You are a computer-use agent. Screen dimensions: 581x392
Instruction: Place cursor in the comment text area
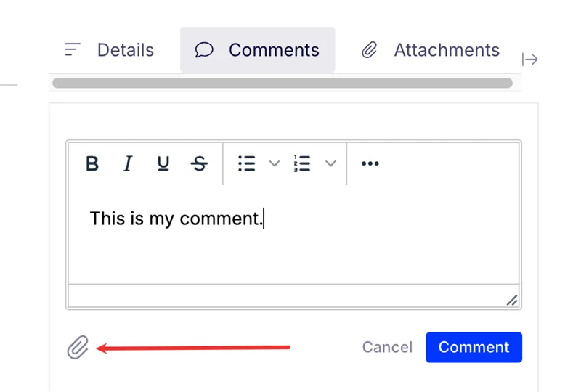coord(293,234)
